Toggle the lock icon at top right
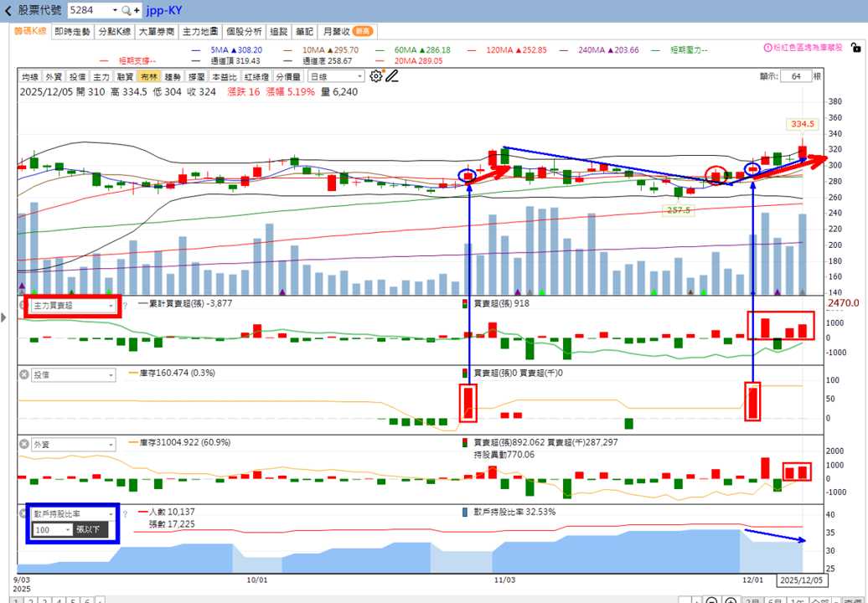 coord(855,48)
